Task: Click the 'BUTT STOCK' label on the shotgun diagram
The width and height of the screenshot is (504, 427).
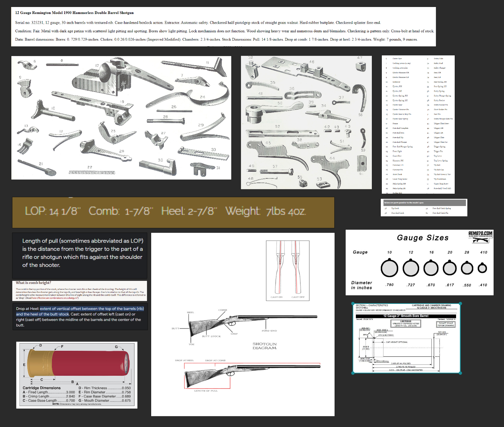Action: point(211,336)
